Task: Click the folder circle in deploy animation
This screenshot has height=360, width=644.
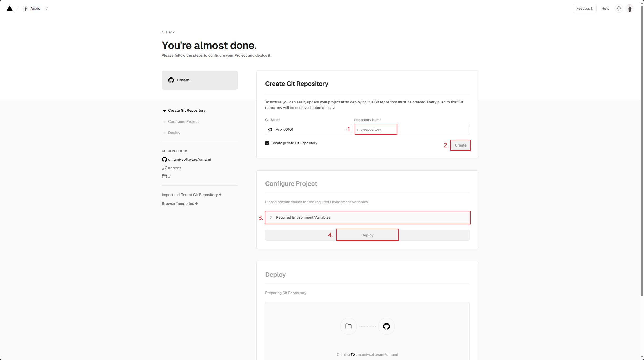Action: point(348,326)
